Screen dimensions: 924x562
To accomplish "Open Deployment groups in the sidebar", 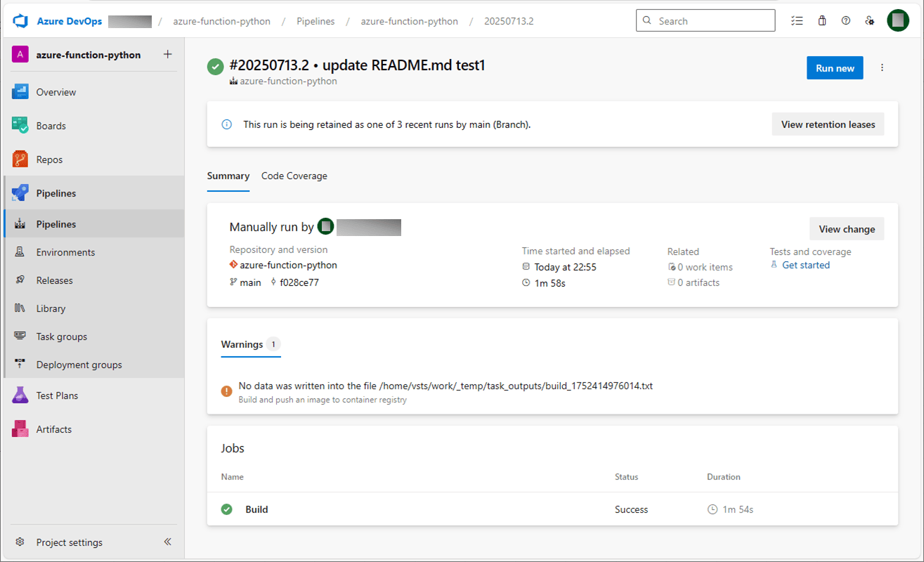I will [x=94, y=365].
